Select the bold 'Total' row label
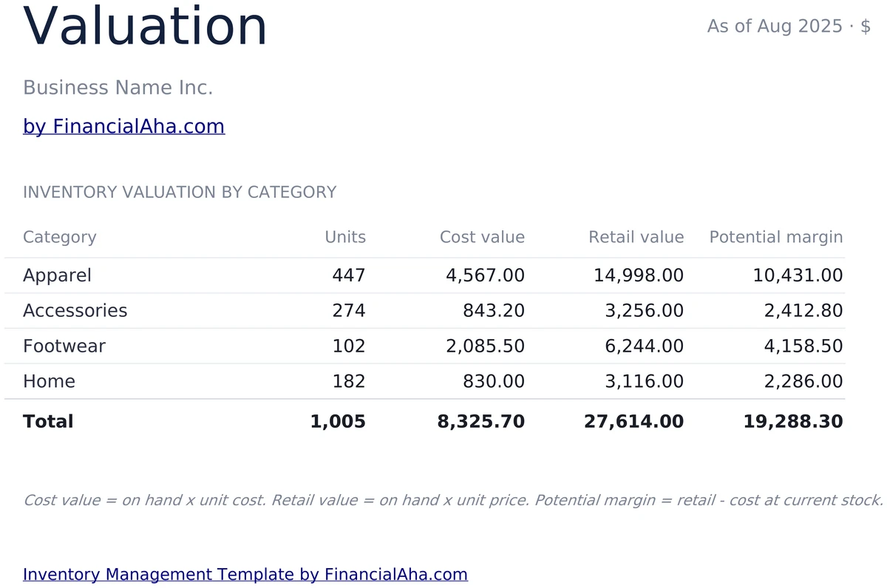 [48, 422]
